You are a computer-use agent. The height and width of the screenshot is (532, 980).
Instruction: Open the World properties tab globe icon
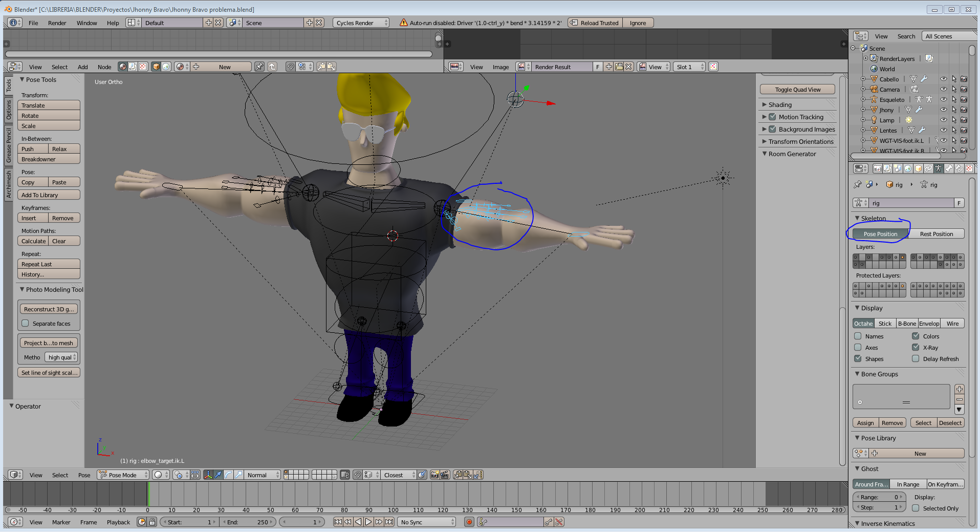(x=908, y=168)
